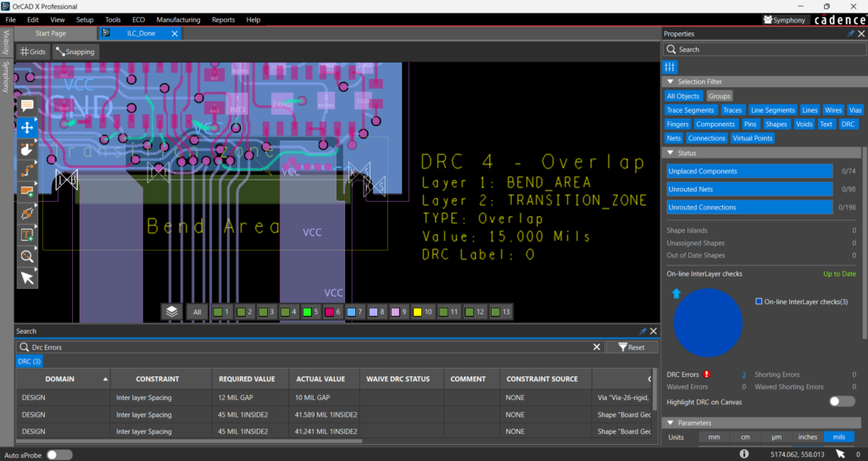Select the comment annotation tool
The height and width of the screenshot is (461, 868).
coord(27,106)
